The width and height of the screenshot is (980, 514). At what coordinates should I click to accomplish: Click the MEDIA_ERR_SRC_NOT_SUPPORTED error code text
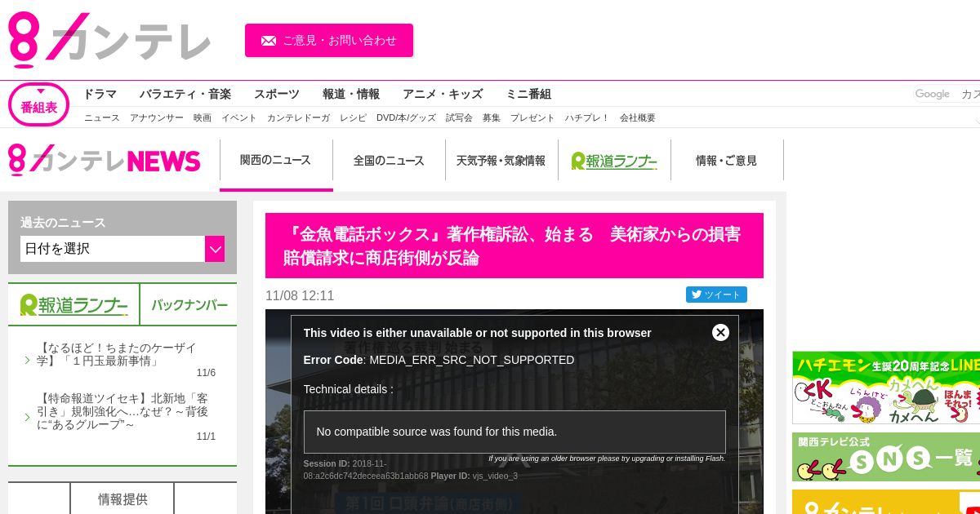(x=472, y=360)
